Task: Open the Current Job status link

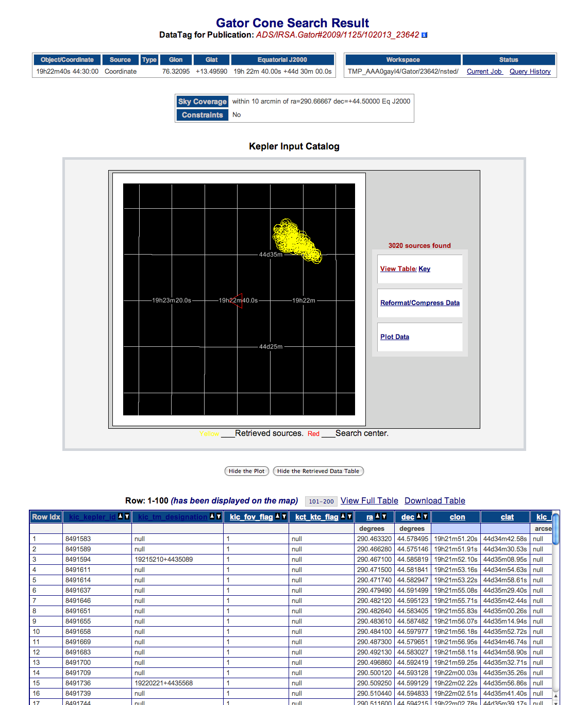Action: (484, 72)
